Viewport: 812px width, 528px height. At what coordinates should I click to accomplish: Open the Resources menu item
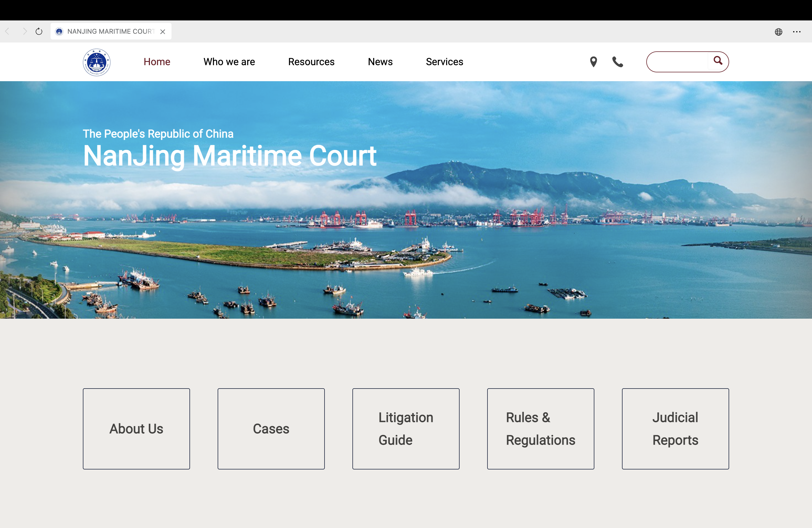312,62
